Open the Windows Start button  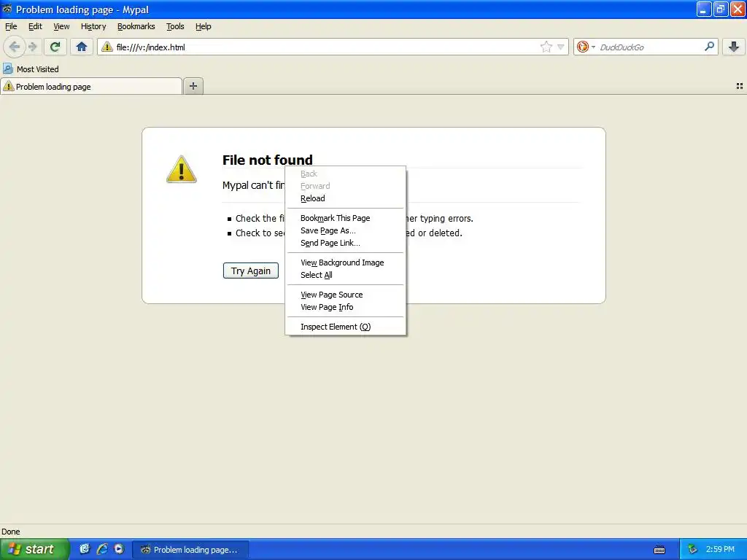(34, 549)
